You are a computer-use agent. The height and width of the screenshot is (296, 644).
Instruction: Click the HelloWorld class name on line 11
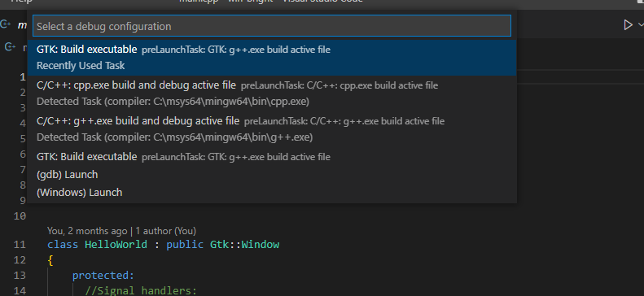point(116,245)
